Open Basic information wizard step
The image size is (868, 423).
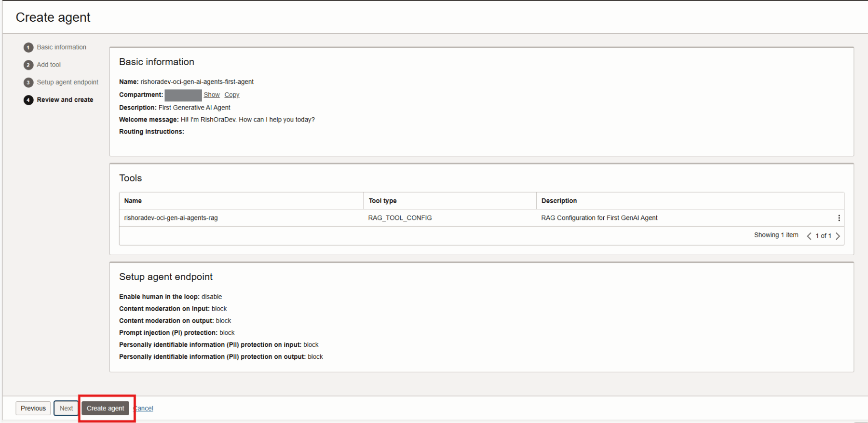click(61, 47)
